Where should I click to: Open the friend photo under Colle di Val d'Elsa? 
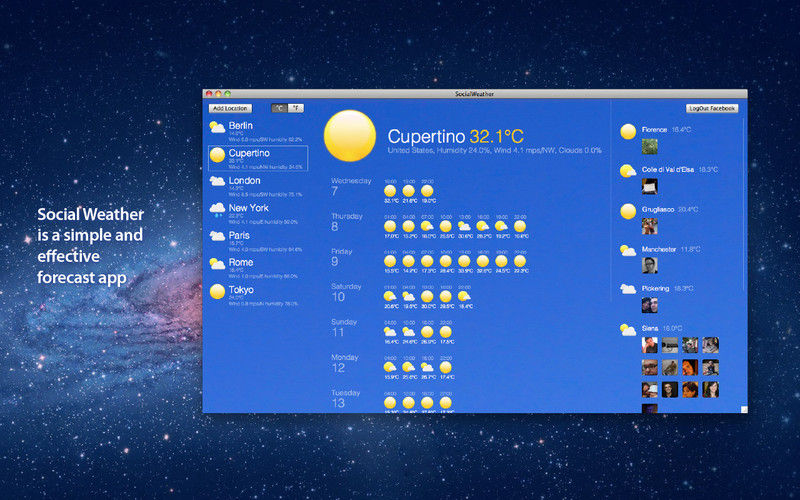649,186
